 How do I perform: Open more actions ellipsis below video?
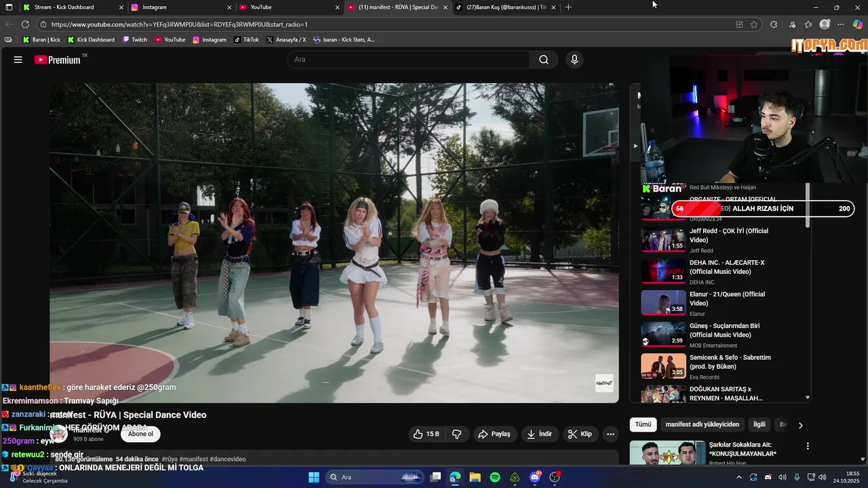click(610, 434)
